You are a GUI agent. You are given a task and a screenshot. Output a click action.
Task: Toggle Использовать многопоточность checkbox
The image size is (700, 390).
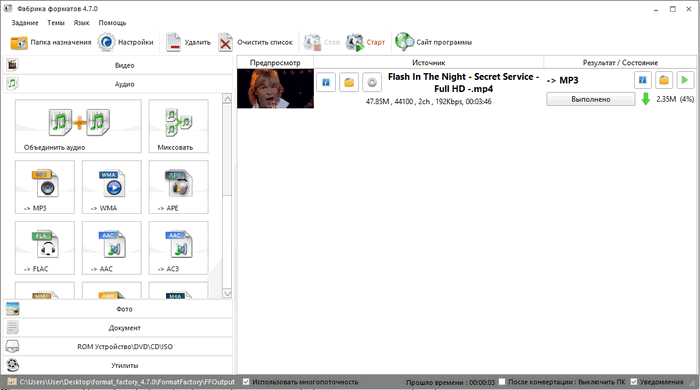point(246,382)
